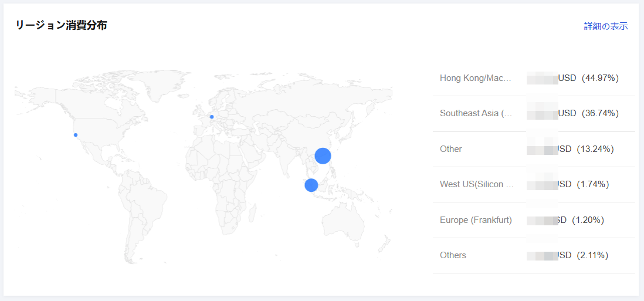Click the Europe (Frankfurt) row label
The image size is (644, 301).
coord(476,220)
